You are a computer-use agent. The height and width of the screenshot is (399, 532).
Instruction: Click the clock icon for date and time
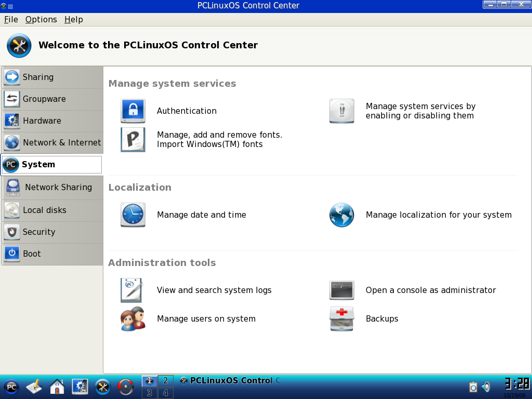[x=133, y=215]
